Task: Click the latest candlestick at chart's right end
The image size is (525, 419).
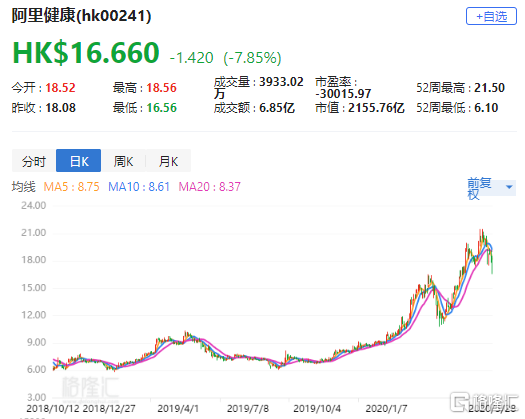Action: (x=492, y=265)
